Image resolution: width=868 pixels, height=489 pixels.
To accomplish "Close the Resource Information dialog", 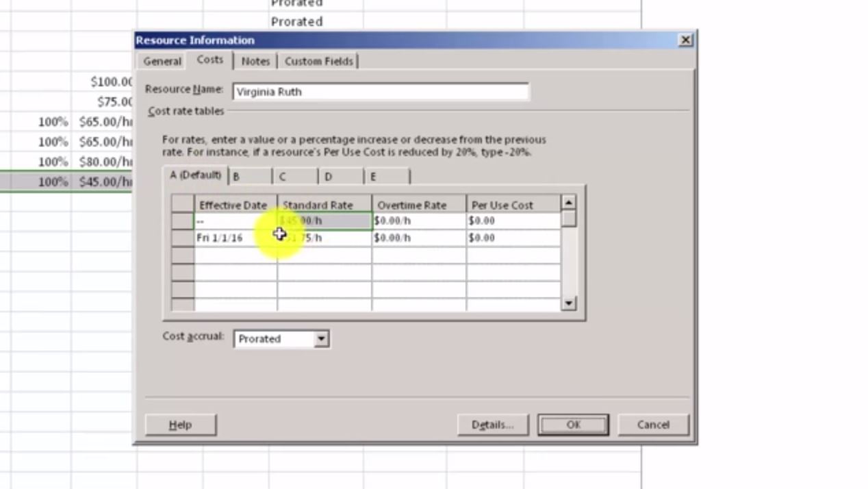I will 685,40.
